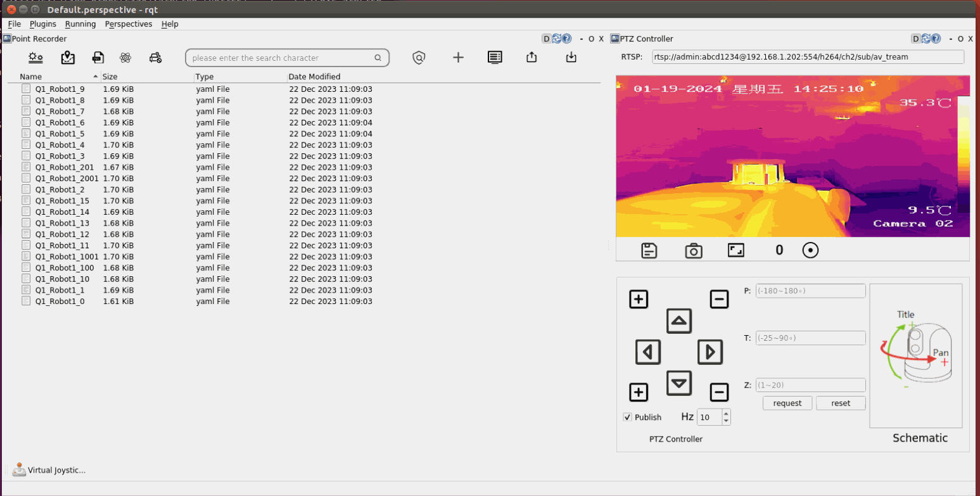Click the reset button
Screen dimensions: 980x496
point(840,403)
